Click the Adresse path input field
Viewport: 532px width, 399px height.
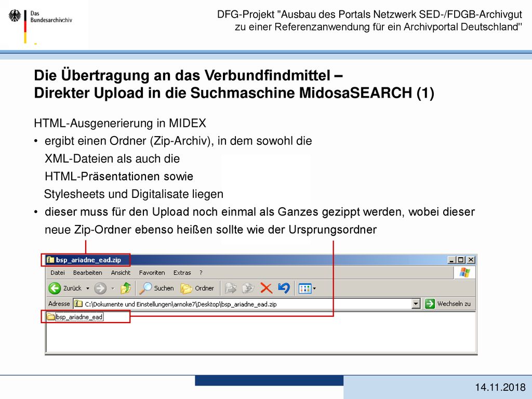tap(247, 304)
